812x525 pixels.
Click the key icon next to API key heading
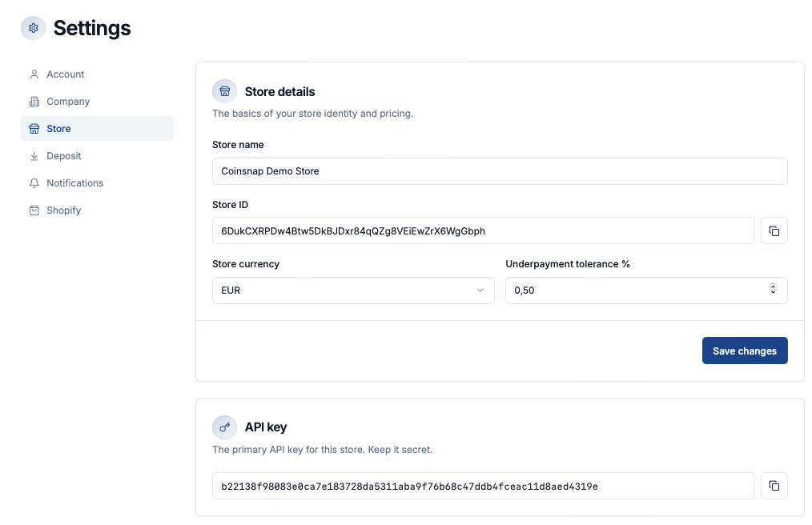pos(225,427)
